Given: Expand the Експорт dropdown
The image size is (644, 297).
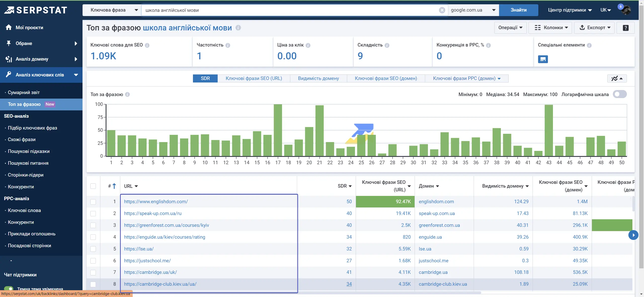Looking at the screenshot, I should tap(595, 28).
